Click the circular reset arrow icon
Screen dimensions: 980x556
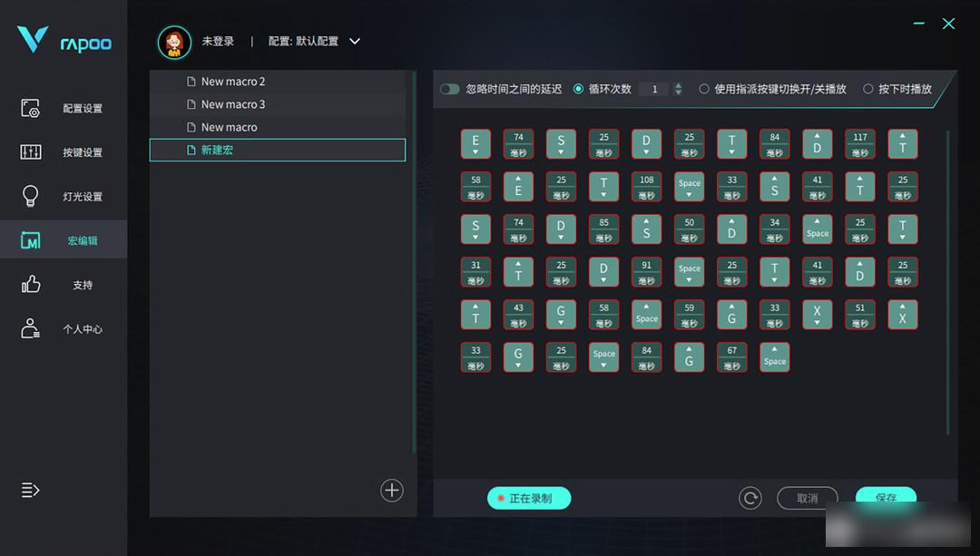(750, 498)
